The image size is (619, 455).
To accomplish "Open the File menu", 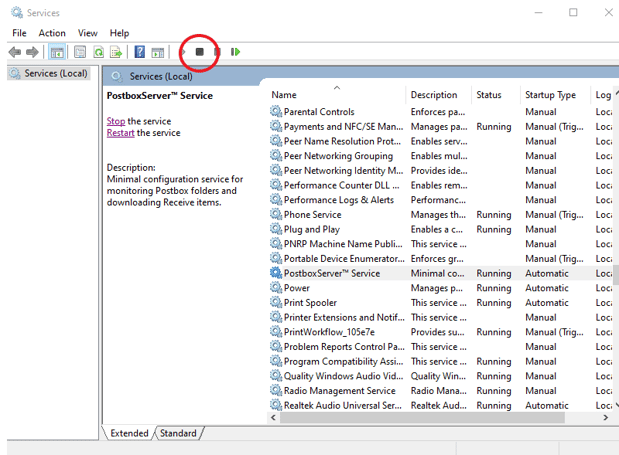I will [x=19, y=33].
